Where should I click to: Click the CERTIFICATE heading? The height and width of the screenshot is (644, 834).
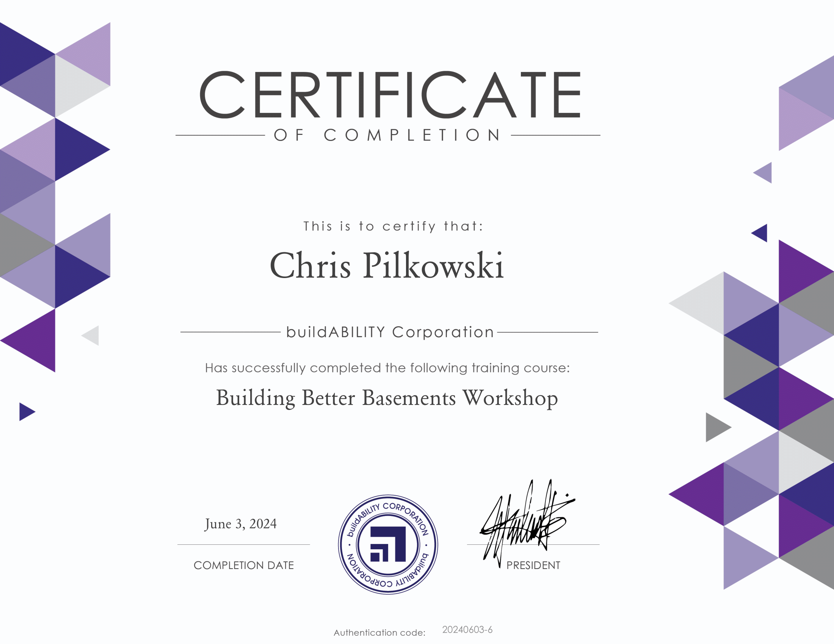tap(390, 94)
